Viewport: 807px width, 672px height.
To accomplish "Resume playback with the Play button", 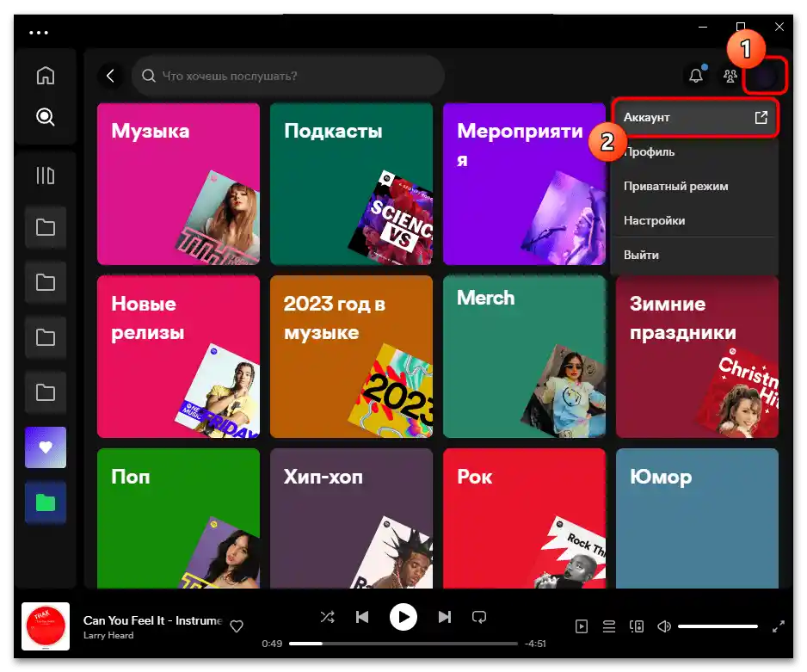I will [x=403, y=617].
